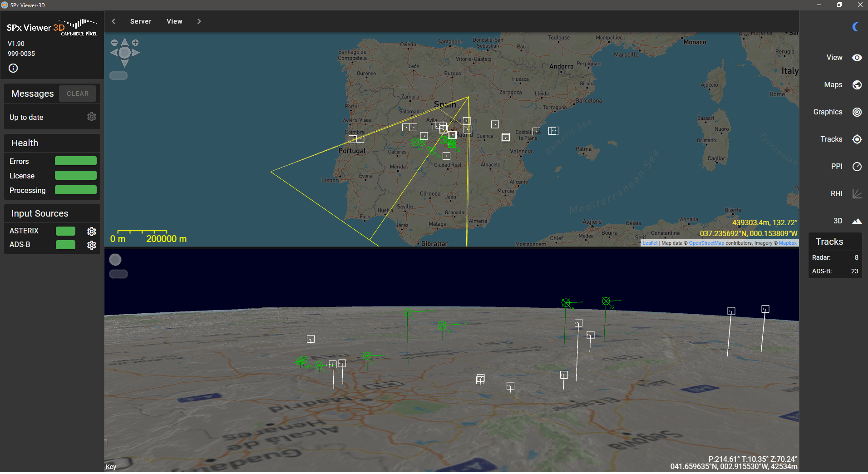
Task: Open the RHI display
Action: 856,193
